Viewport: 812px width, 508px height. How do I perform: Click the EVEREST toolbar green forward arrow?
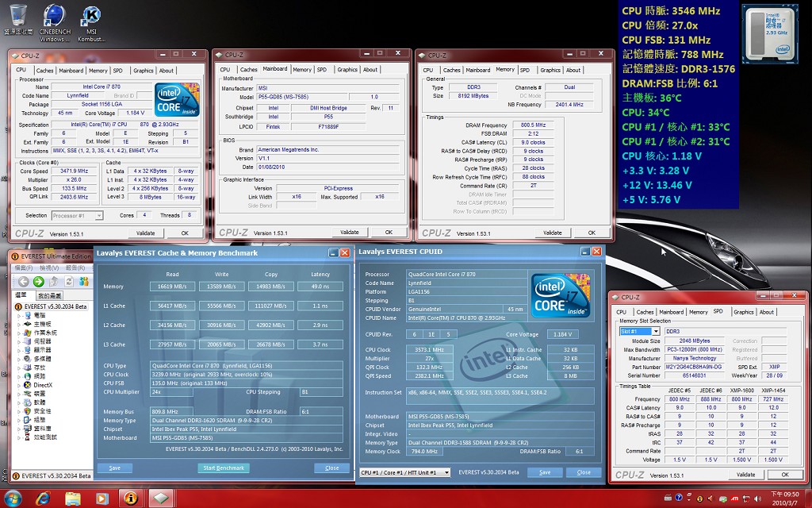38,282
